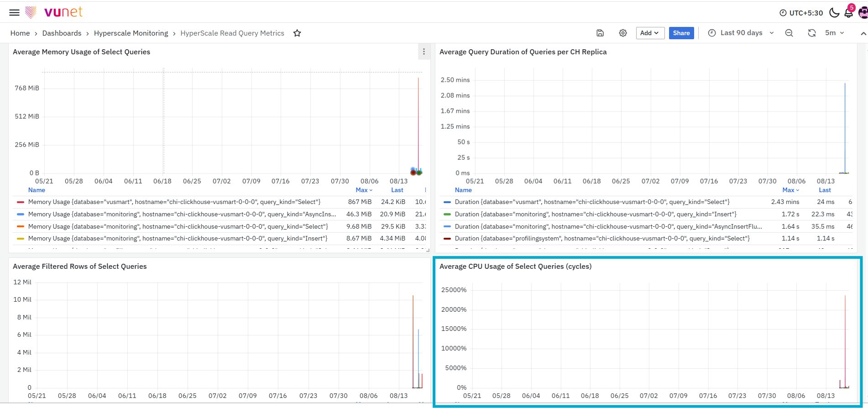Toggle vusmart Select Memory Usage series
Viewport: 868px width, 408px height.
click(174, 202)
